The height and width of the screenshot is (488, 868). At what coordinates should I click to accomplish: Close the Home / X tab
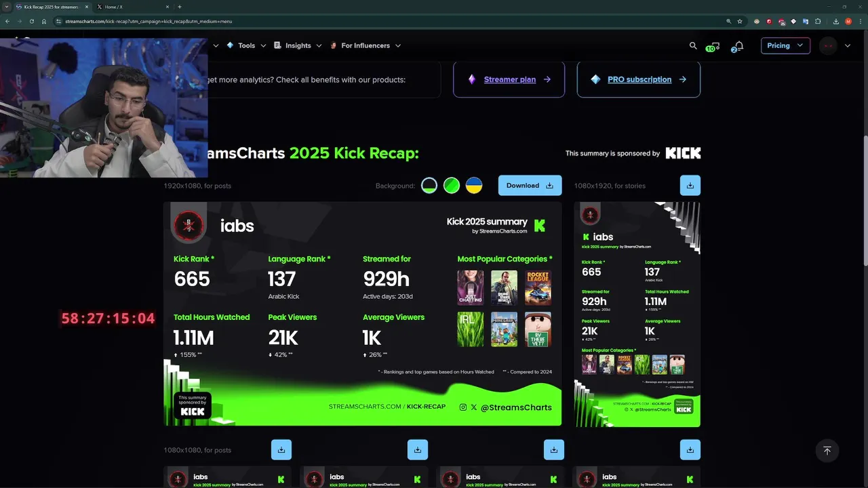click(168, 7)
